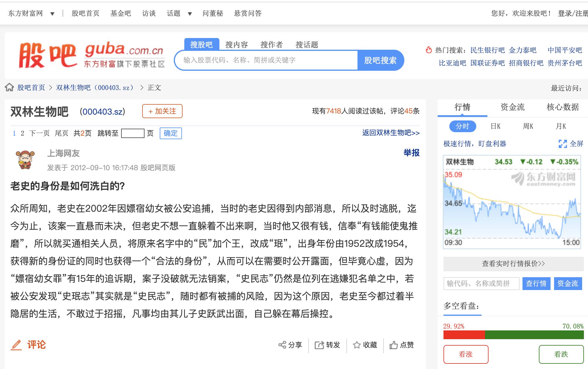The height and width of the screenshot is (369, 588).
Task: Open 股吧首页 in top navigation
Action: click(85, 13)
